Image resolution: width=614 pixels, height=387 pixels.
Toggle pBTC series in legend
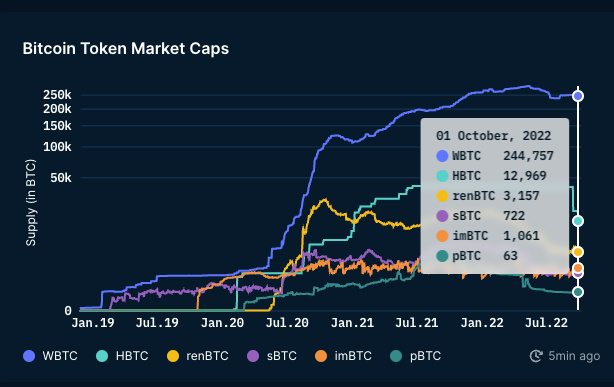(415, 356)
